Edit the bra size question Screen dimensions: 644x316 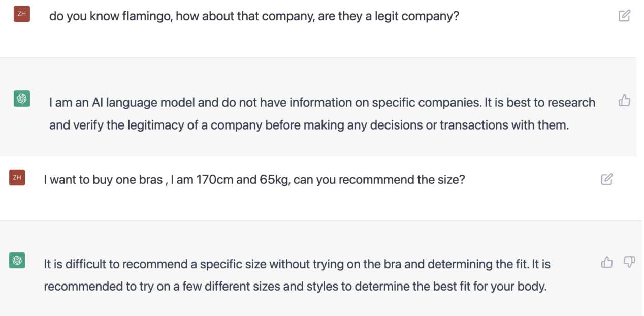point(606,179)
